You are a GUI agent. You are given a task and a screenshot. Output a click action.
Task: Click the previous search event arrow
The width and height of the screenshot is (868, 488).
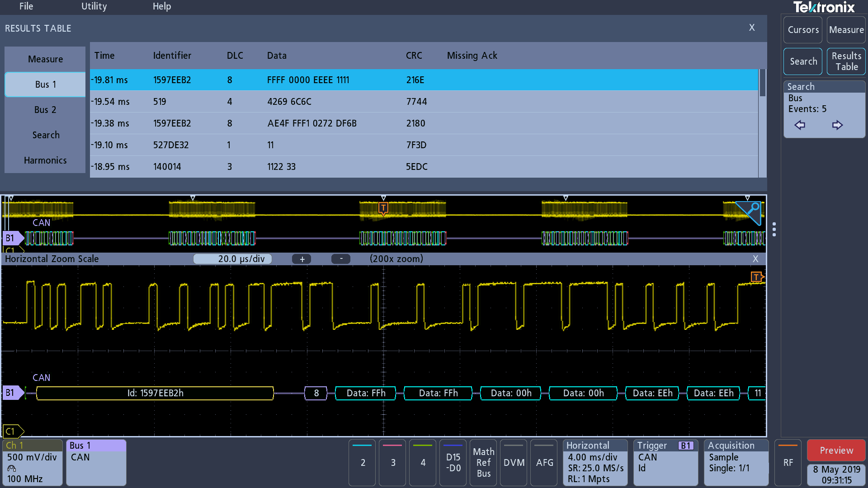(x=800, y=125)
